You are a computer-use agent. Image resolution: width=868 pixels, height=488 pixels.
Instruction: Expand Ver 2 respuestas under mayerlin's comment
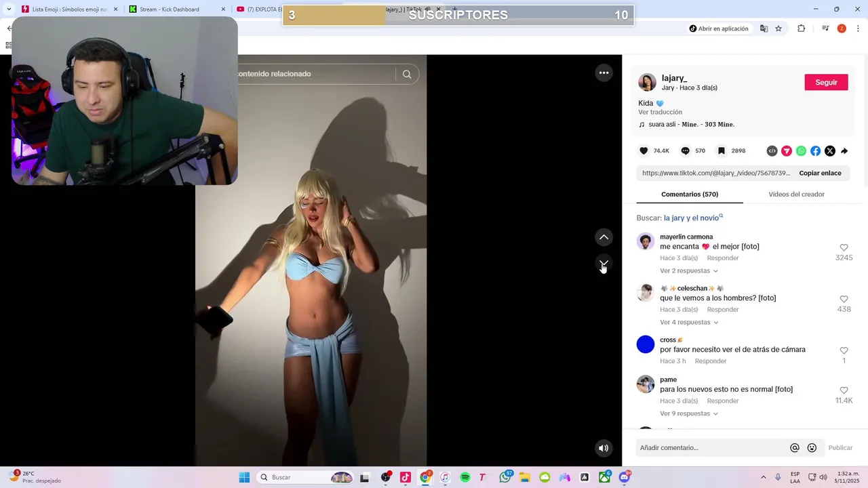point(689,270)
